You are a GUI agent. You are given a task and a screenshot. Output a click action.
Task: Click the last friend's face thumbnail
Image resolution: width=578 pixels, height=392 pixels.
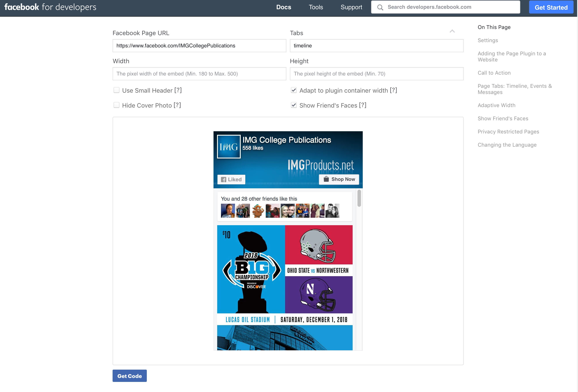332,211
